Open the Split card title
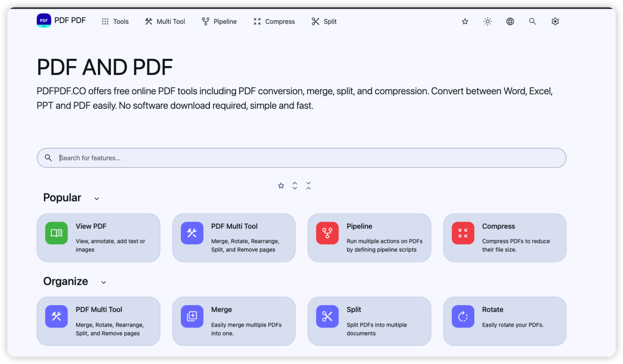Image resolution: width=623 pixels, height=364 pixels. coord(354,310)
